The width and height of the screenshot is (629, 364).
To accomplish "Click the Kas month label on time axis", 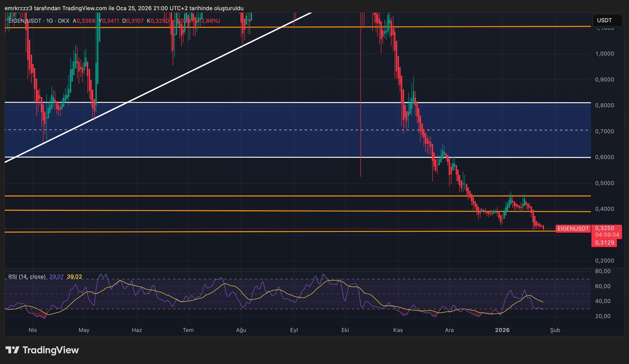I will tap(398, 330).
